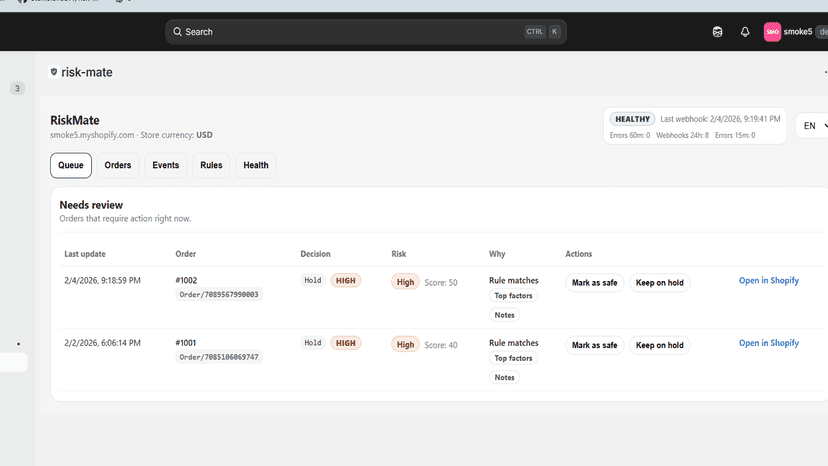Keep order #1001 on hold
The image size is (828, 466).
click(660, 345)
